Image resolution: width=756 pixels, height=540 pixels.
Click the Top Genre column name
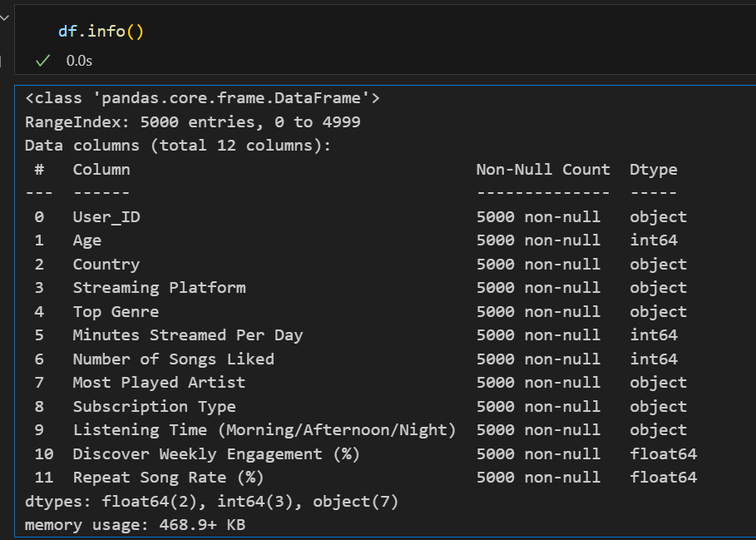pyautogui.click(x=116, y=311)
